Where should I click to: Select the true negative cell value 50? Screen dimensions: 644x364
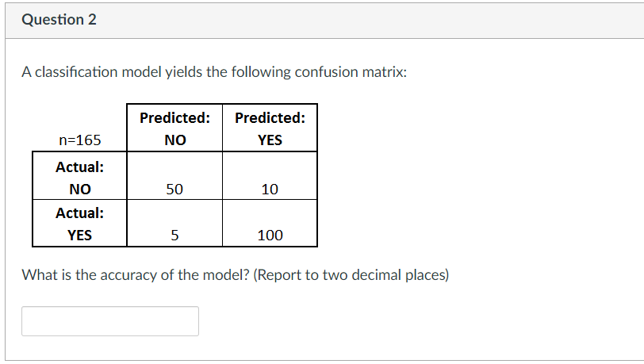pyautogui.click(x=174, y=189)
